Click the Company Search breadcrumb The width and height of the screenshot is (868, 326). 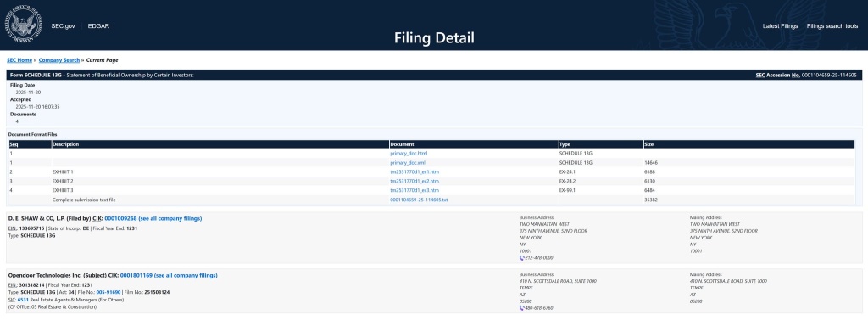click(x=59, y=60)
